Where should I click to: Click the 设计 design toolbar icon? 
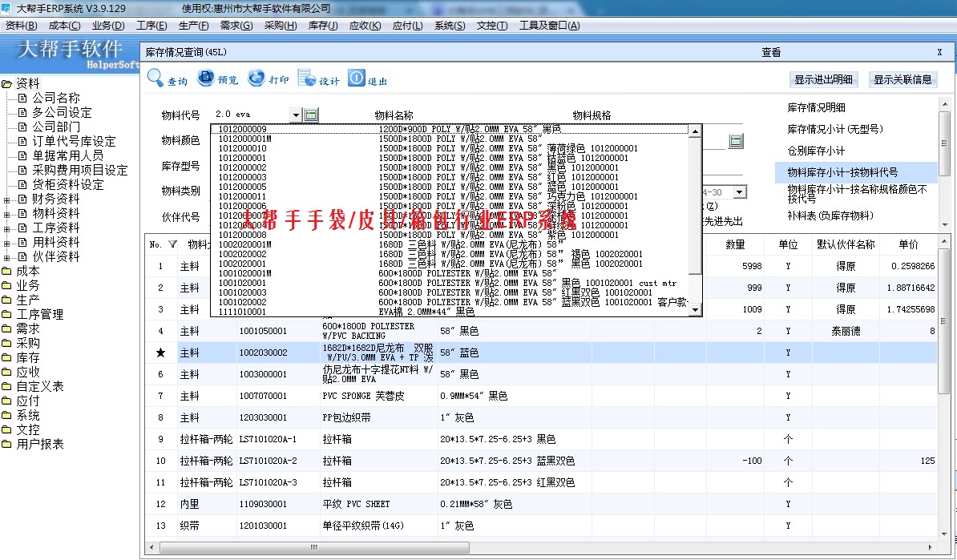tap(306, 78)
